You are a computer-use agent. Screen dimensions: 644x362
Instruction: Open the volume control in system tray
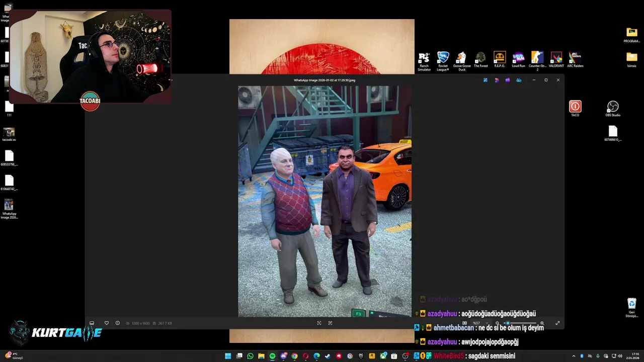[620, 356]
